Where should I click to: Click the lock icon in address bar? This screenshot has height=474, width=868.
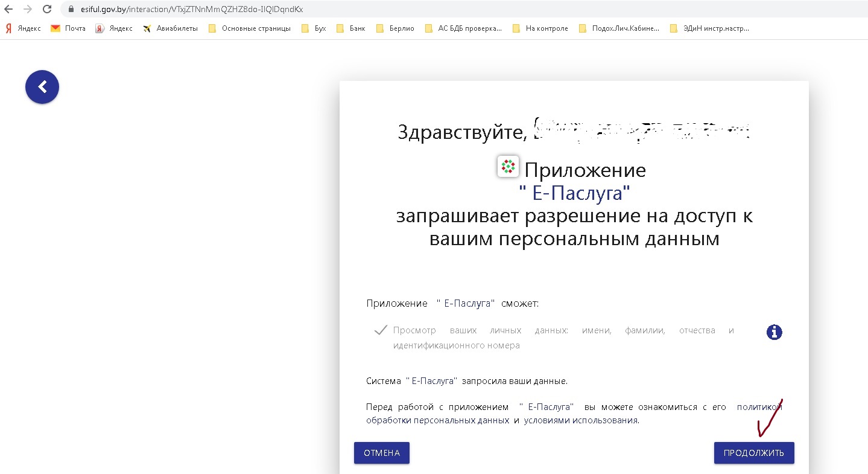71,9
